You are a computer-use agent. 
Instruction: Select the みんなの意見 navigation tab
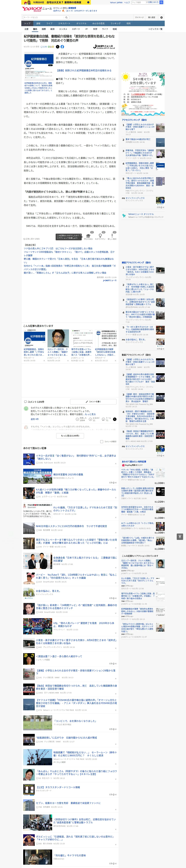(99, 24)
